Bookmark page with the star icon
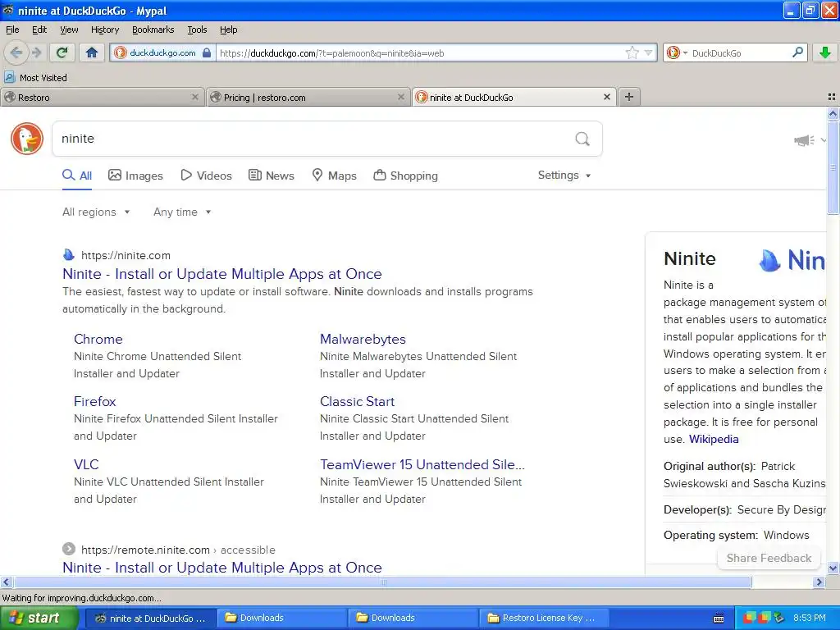 tap(632, 52)
